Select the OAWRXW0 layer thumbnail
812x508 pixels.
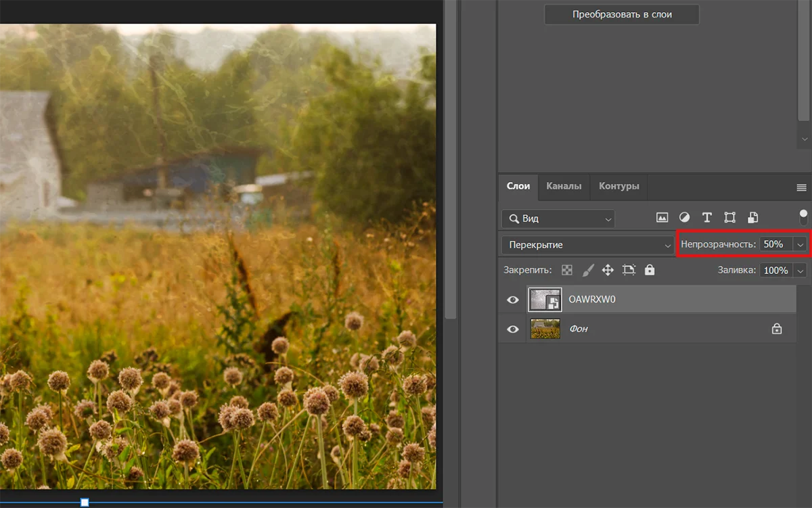coord(545,300)
